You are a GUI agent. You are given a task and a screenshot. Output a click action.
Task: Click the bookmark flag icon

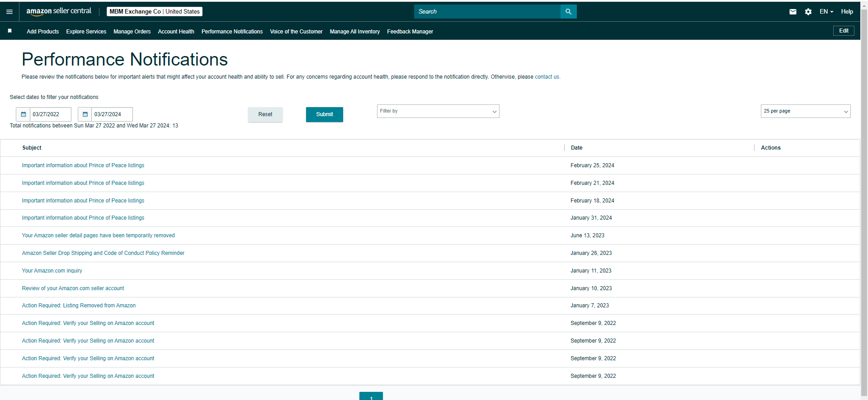tap(9, 31)
